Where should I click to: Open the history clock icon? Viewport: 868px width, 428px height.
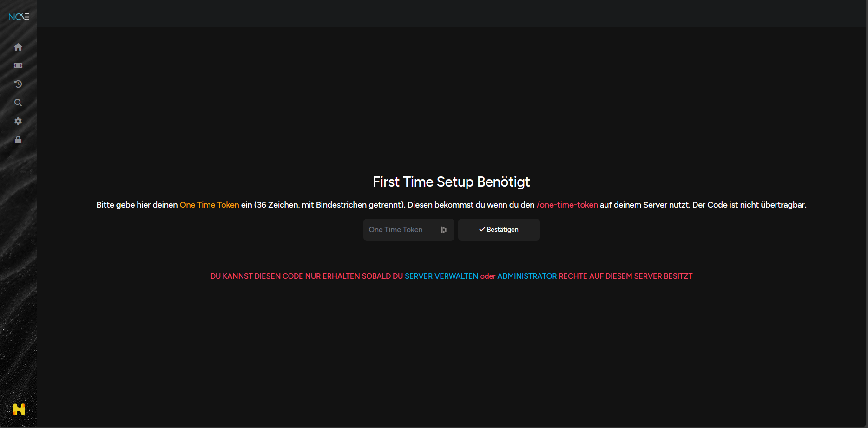pos(18,84)
